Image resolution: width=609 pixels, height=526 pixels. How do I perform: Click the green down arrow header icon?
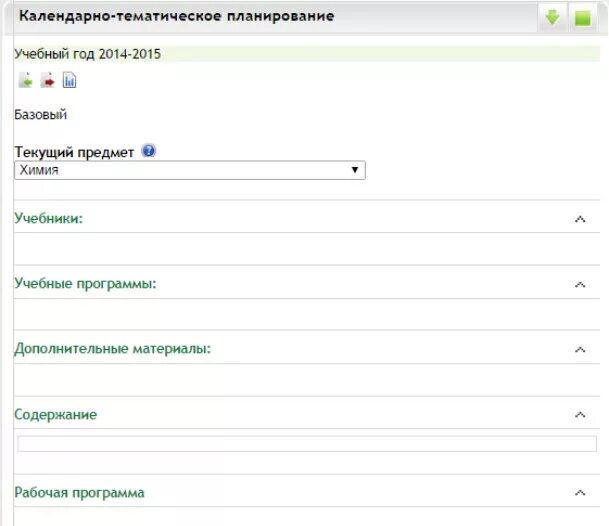(x=552, y=17)
